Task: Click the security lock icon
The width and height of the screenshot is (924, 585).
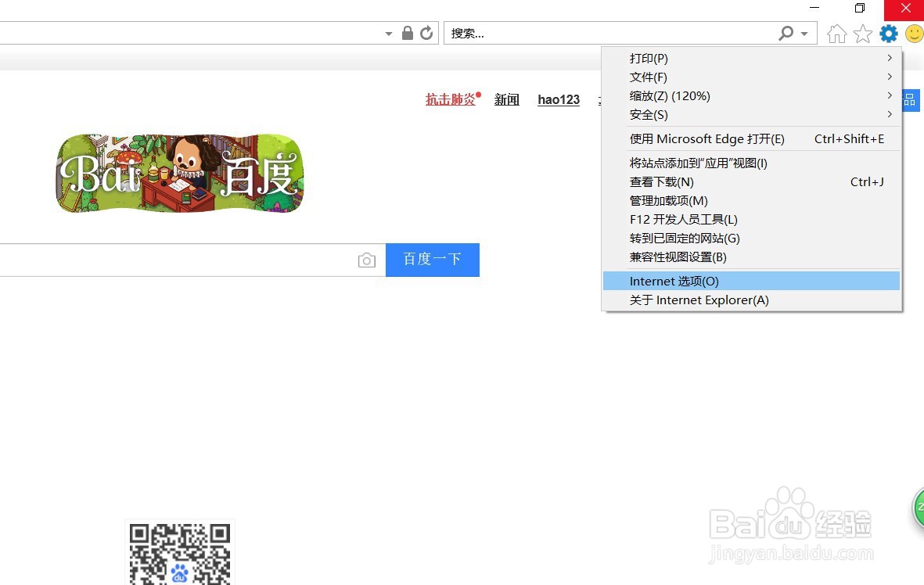Action: point(407,33)
